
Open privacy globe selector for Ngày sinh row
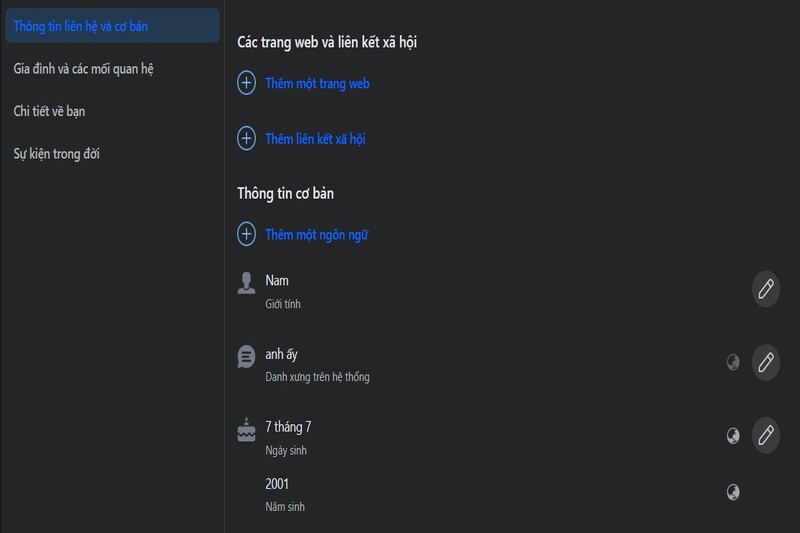click(x=733, y=435)
